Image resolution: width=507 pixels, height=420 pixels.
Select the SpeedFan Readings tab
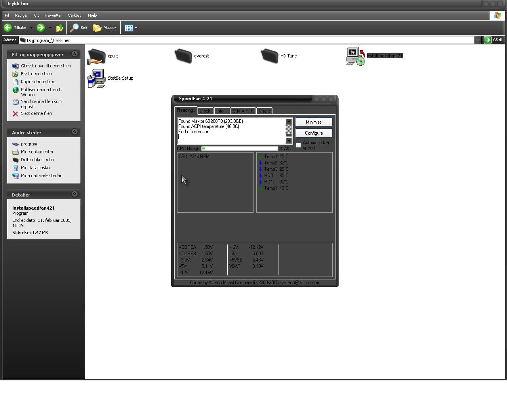click(186, 110)
